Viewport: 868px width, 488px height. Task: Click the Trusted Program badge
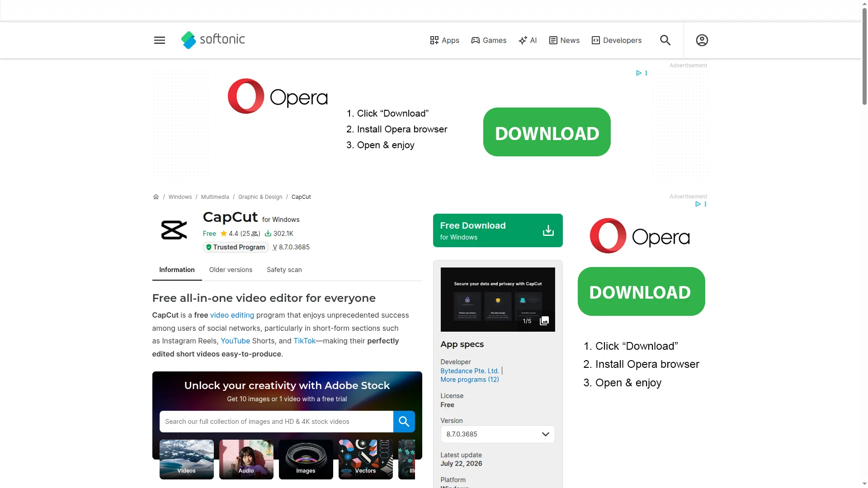pos(236,247)
